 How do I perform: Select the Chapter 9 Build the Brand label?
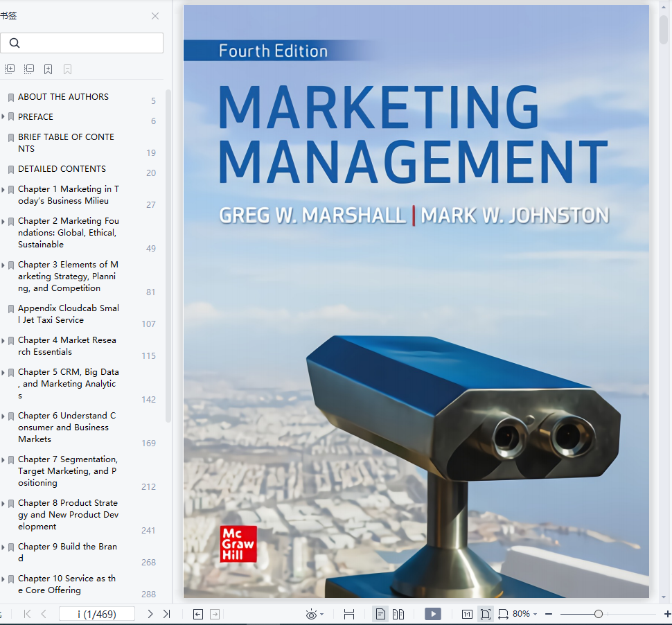pos(67,552)
